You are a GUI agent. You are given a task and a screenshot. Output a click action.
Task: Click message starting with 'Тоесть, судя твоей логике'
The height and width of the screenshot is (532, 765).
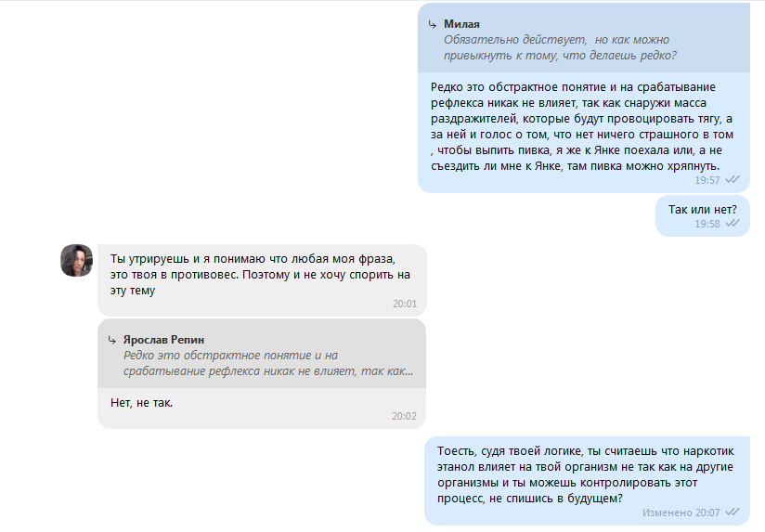coord(587,481)
